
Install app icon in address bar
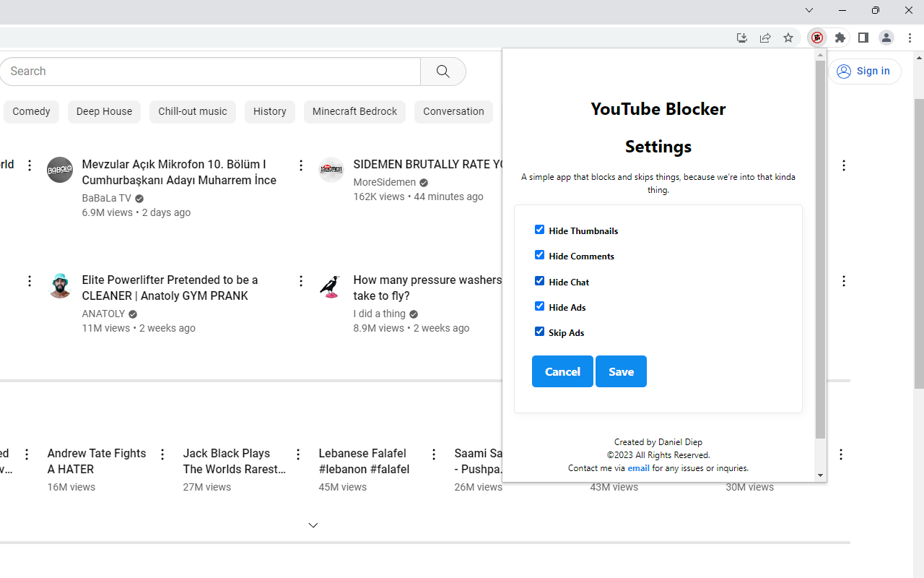point(742,38)
